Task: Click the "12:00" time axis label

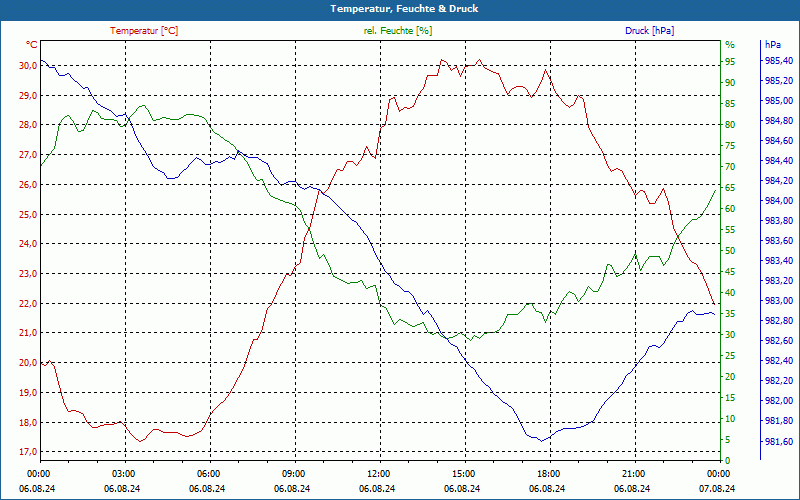Action: click(x=380, y=473)
